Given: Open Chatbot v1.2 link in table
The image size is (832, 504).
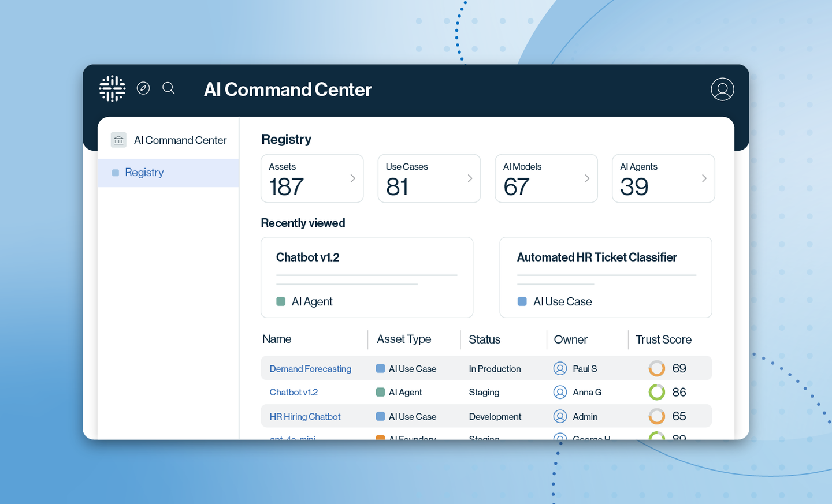Looking at the screenshot, I should [294, 393].
